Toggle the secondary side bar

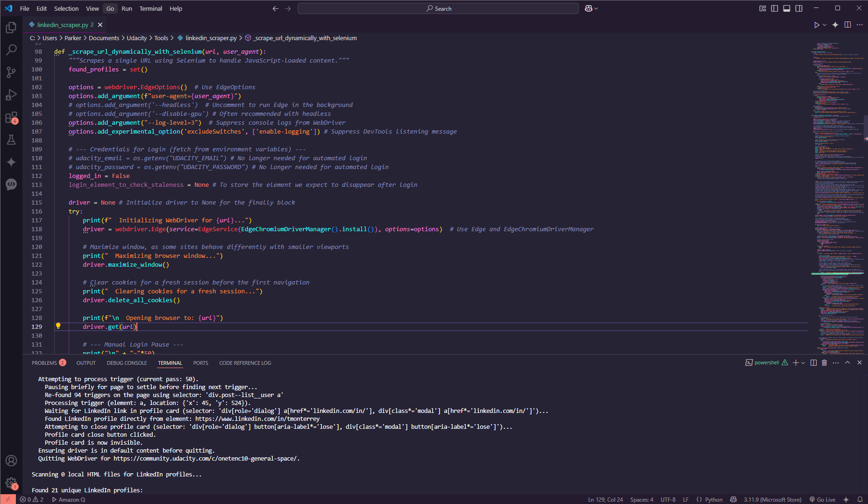[x=799, y=8]
